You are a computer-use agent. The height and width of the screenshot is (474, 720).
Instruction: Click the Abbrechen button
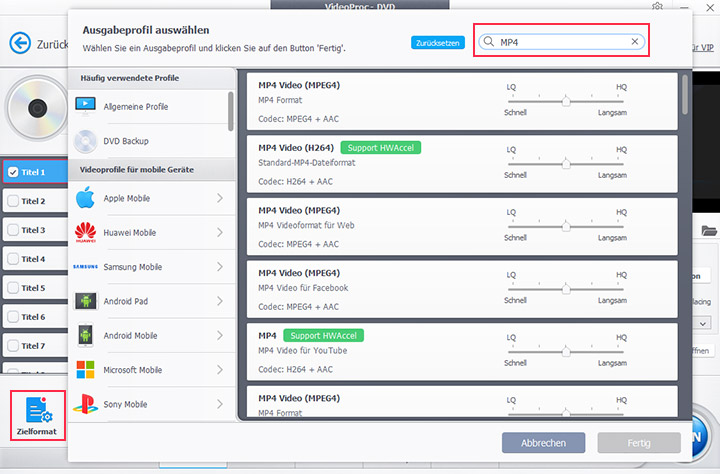coord(543,443)
